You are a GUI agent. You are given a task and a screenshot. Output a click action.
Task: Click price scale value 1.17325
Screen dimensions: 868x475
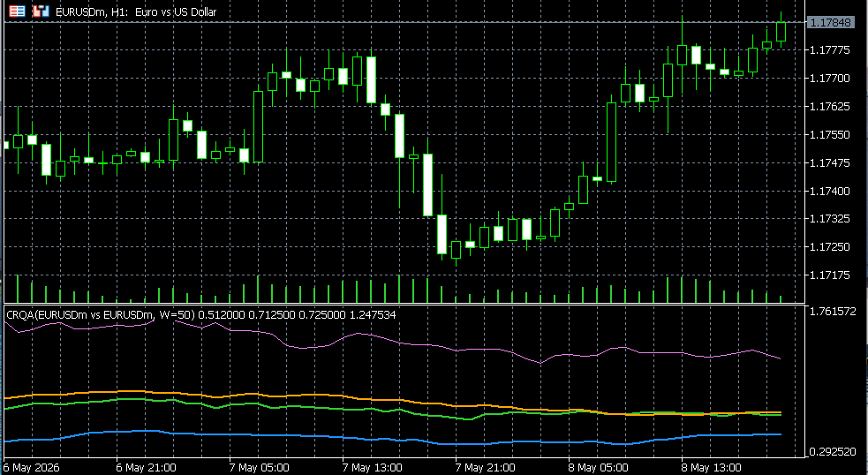(830, 219)
